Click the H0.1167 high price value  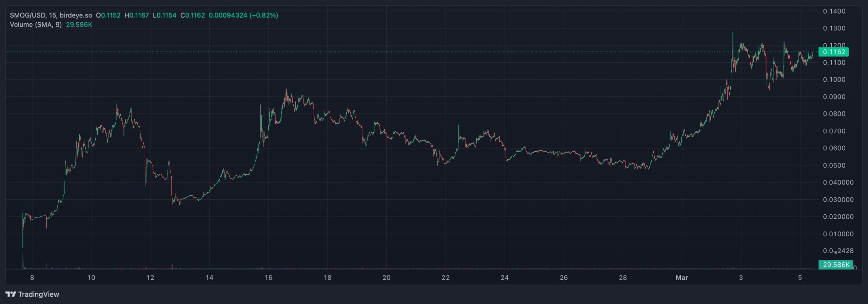[137, 15]
